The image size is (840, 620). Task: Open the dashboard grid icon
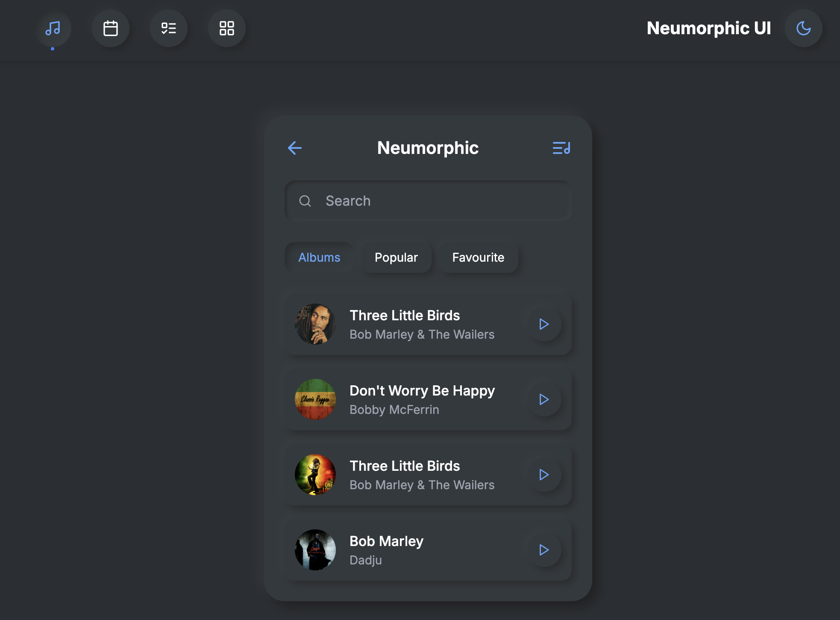226,28
